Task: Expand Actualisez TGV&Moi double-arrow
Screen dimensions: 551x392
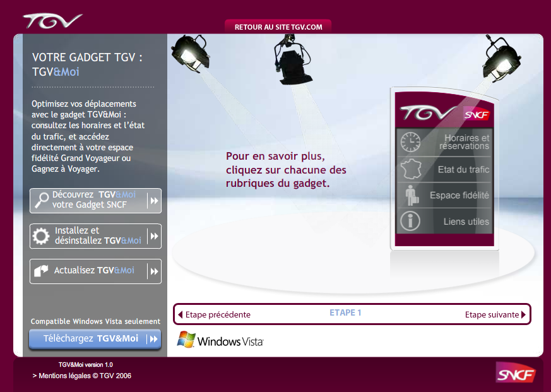Action: (x=153, y=271)
